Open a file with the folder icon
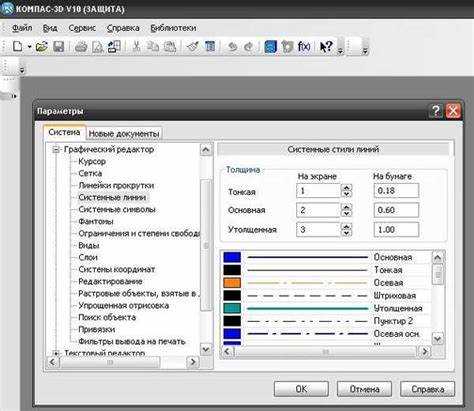The image size is (474, 411). 42,46
